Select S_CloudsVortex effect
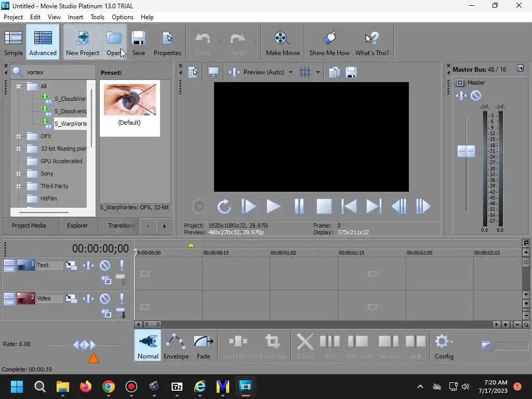Image resolution: width=532 pixels, height=399 pixels. tap(70, 99)
